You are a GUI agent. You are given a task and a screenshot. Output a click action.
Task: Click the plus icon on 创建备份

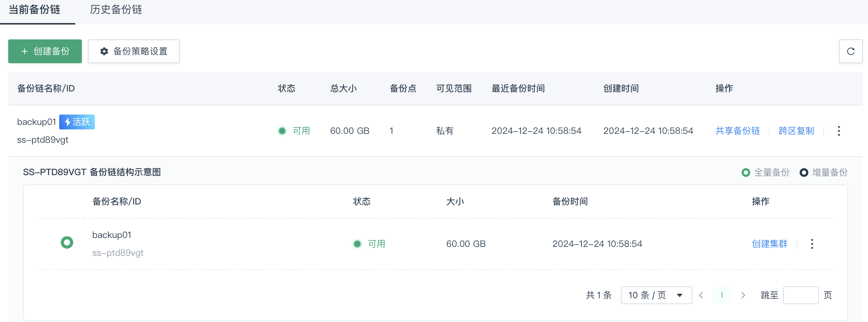25,51
